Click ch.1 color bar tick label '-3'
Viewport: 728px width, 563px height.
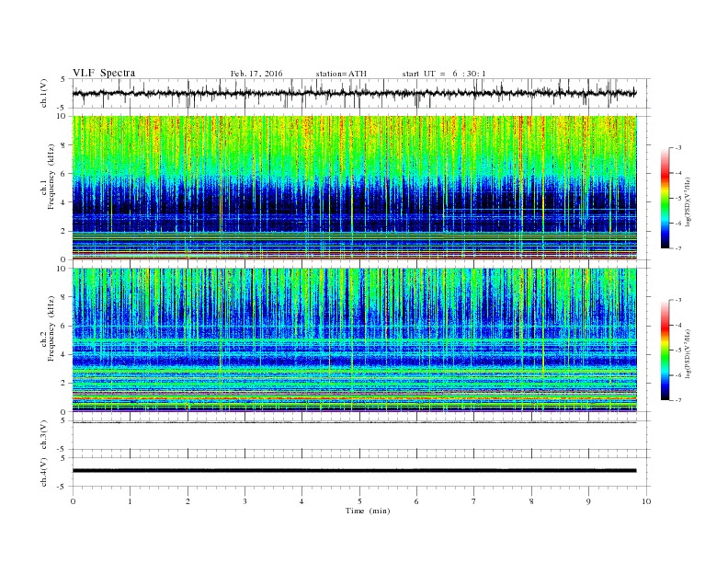(x=677, y=148)
